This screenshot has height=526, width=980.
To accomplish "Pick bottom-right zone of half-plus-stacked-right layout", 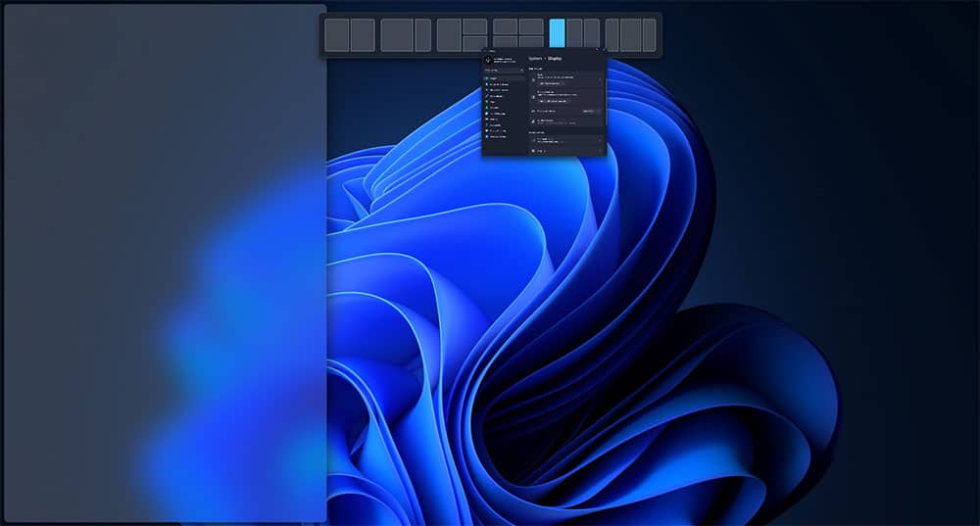I will click(x=475, y=42).
